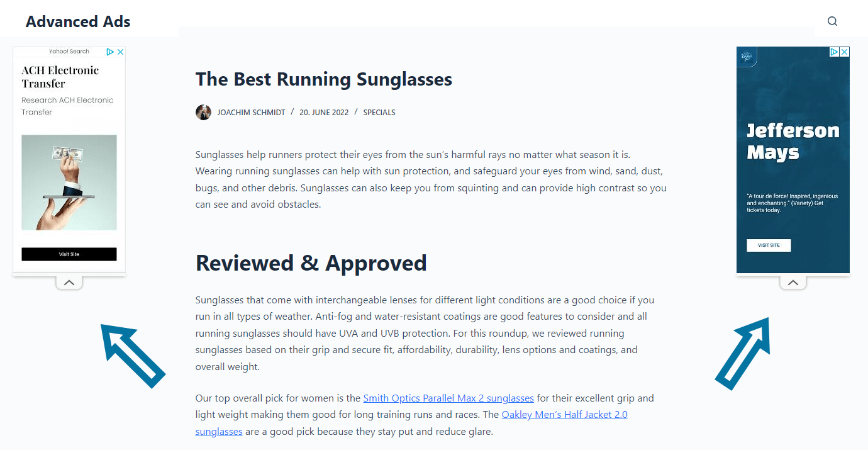Viewport: 868px width, 450px height.
Task: Click Joachim Schmidt's author avatar
Action: [203, 112]
